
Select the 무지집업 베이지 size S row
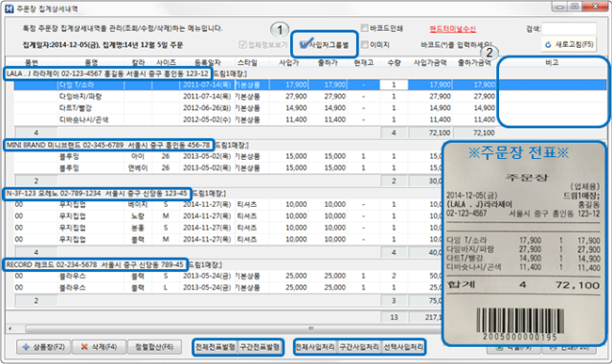228,204
